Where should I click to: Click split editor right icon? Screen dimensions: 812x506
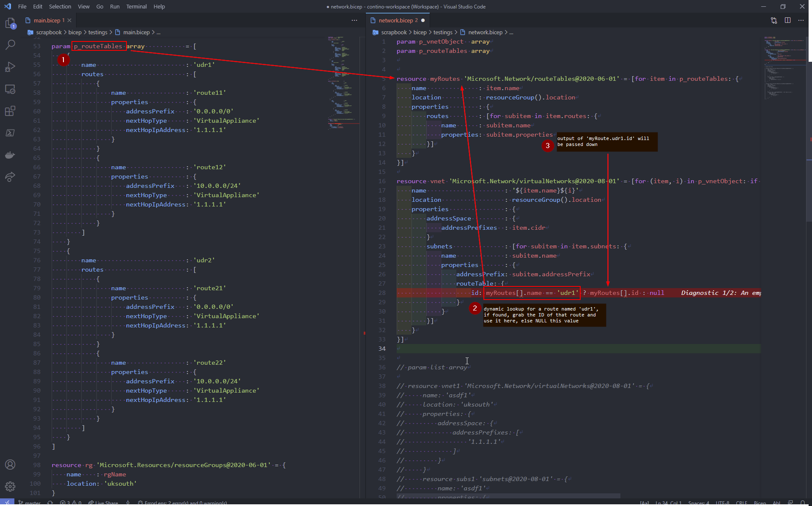[x=787, y=20]
